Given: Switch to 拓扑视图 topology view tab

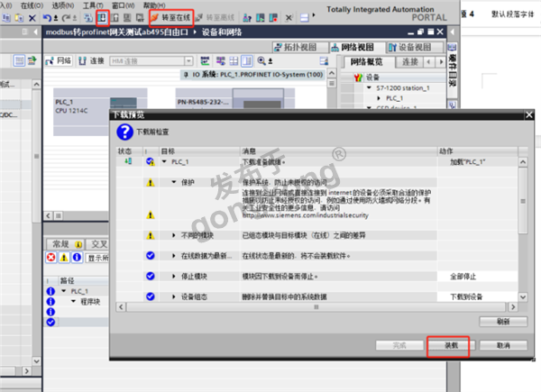Looking at the screenshot, I should (x=300, y=47).
